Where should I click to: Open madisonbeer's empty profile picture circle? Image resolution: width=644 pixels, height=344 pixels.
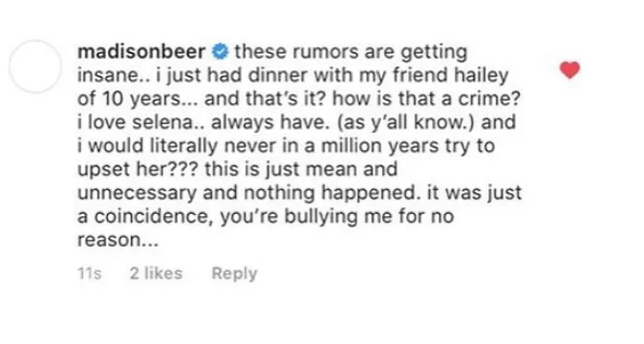35,66
